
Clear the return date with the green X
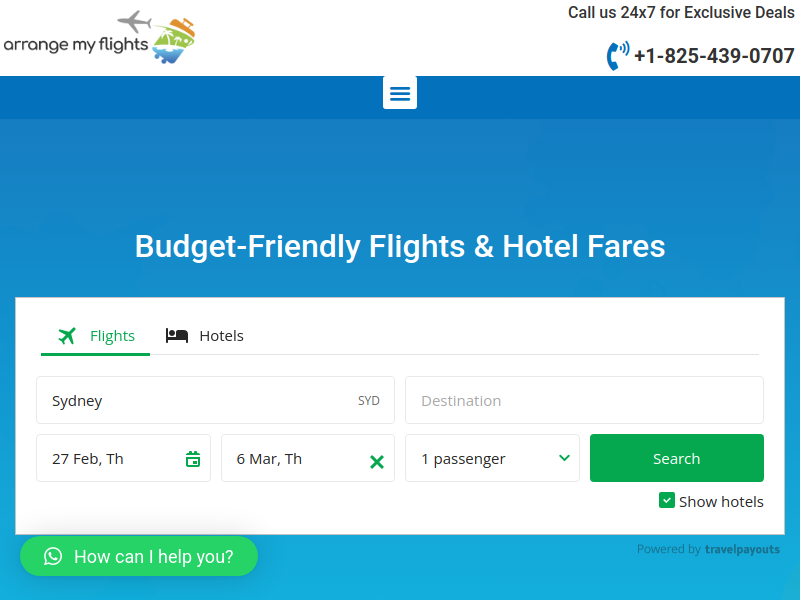(377, 462)
